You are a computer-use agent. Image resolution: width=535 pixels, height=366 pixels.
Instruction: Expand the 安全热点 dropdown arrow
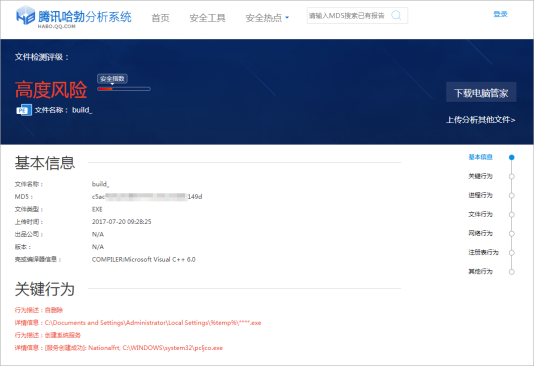coord(287,17)
